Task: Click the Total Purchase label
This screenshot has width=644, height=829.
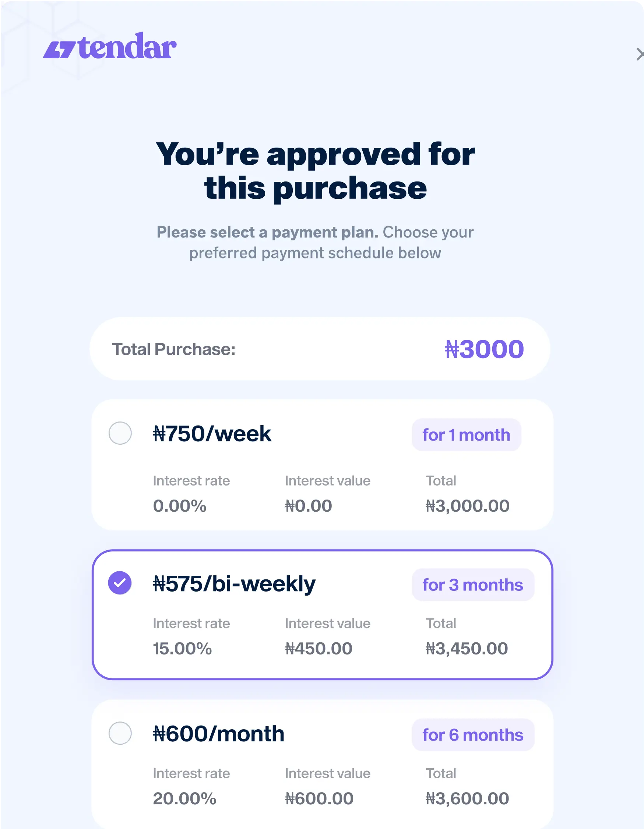Action: 173,349
